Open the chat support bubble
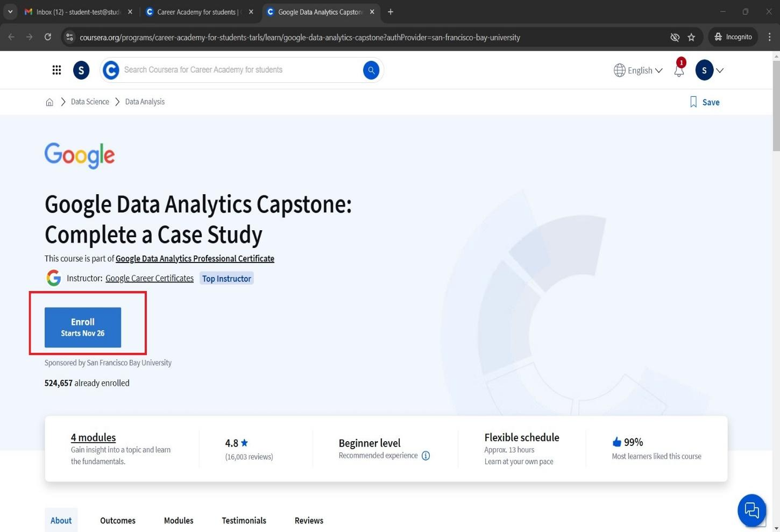 pyautogui.click(x=751, y=509)
